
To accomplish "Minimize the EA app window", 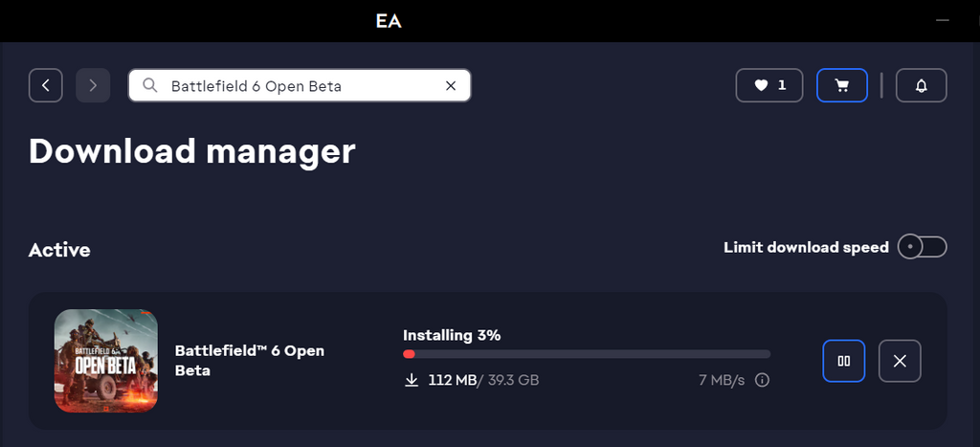I will (942, 20).
